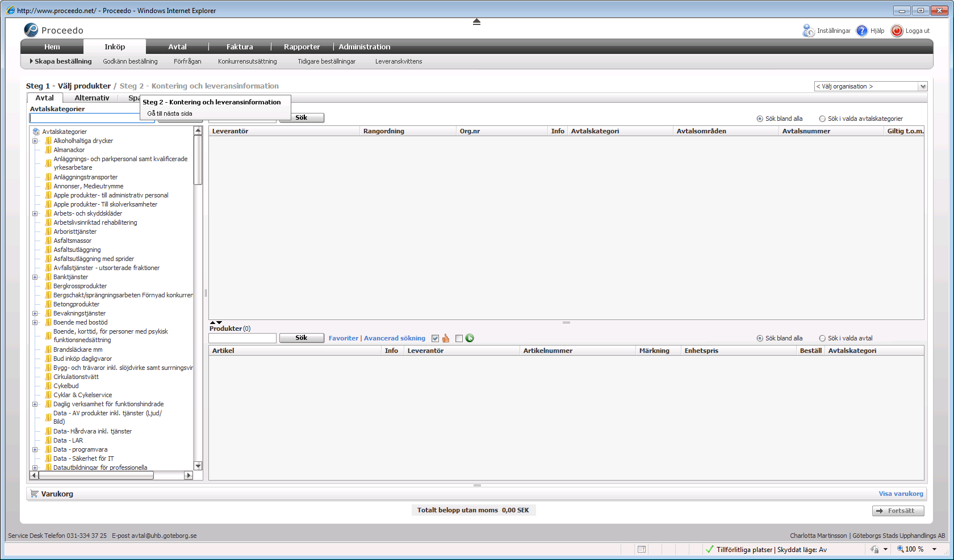The height and width of the screenshot is (560, 954).
Task: Select Arboristtjänster category
Action: click(75, 231)
